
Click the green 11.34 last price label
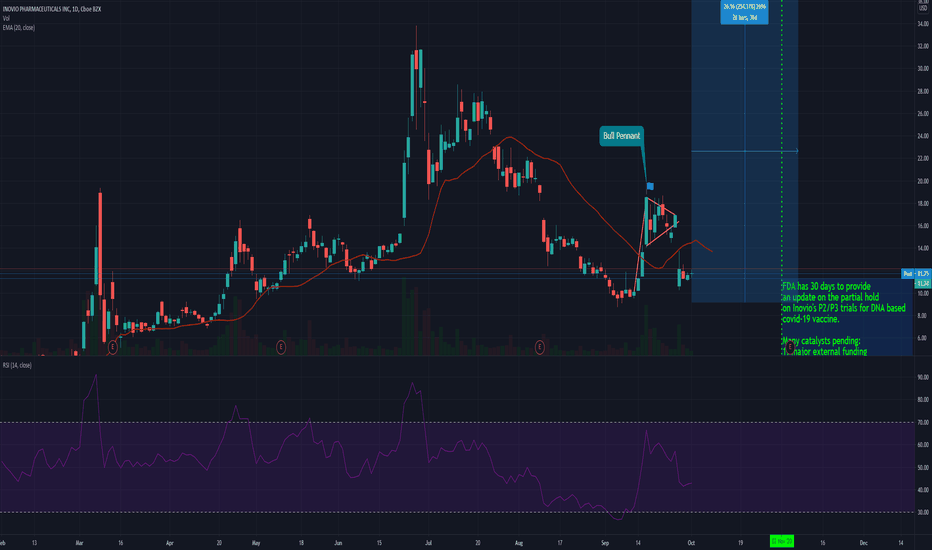pyautogui.click(x=922, y=284)
